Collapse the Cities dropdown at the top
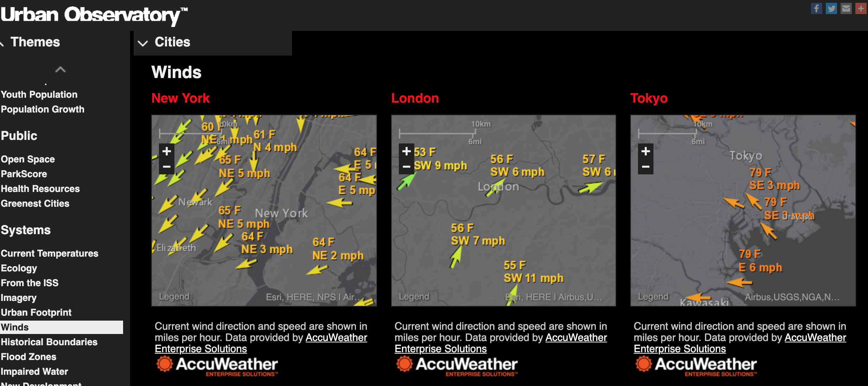Screen dimensions: 868x386 pyautogui.click(x=144, y=42)
